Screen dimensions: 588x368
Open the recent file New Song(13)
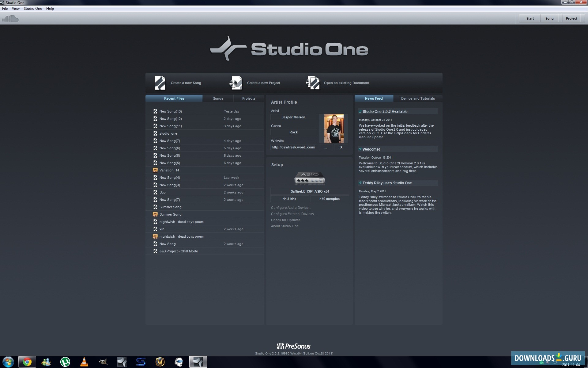click(171, 111)
